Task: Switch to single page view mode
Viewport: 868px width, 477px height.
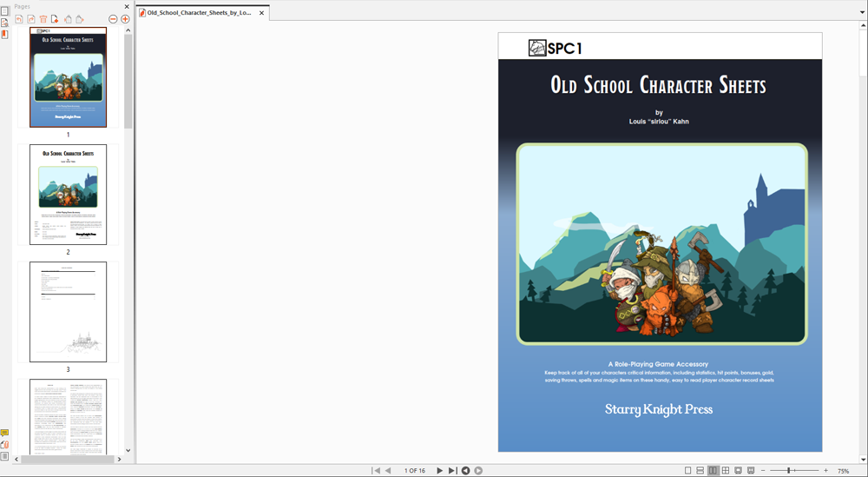Action: 688,470
